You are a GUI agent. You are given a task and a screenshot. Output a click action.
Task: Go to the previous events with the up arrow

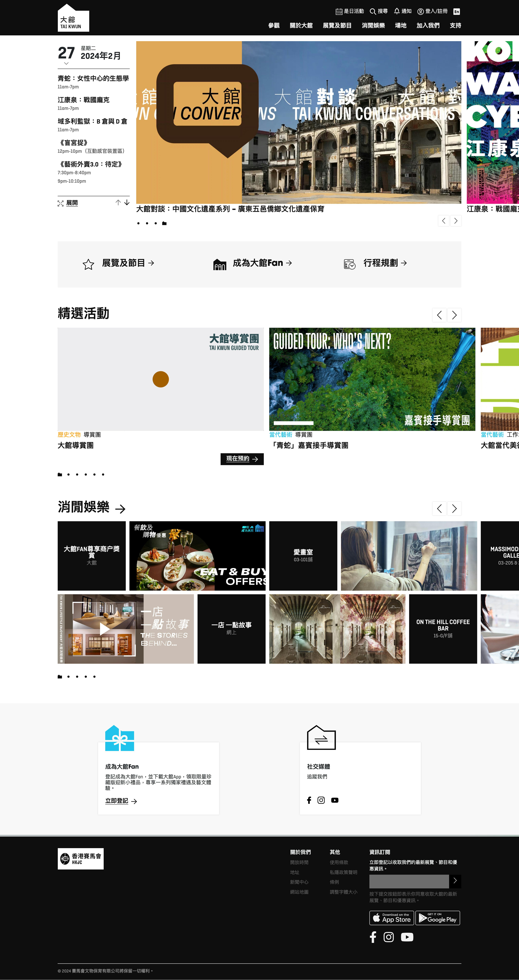(x=118, y=202)
